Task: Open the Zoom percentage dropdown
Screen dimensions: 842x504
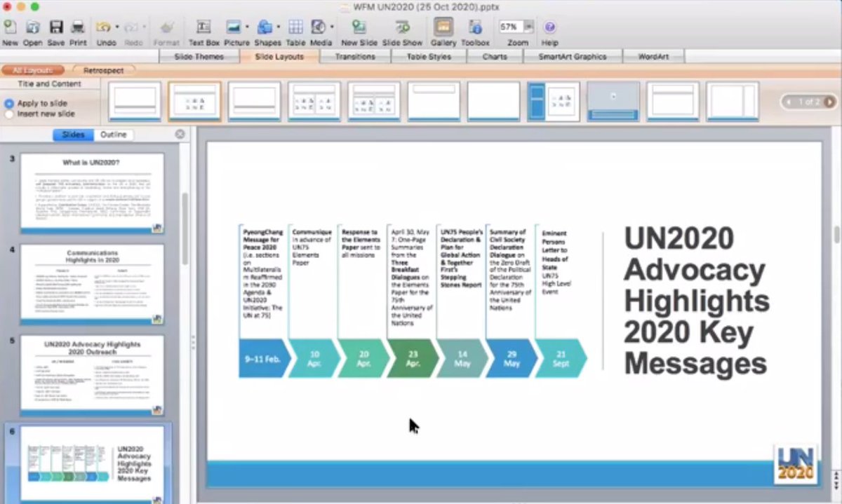Action: (x=529, y=27)
